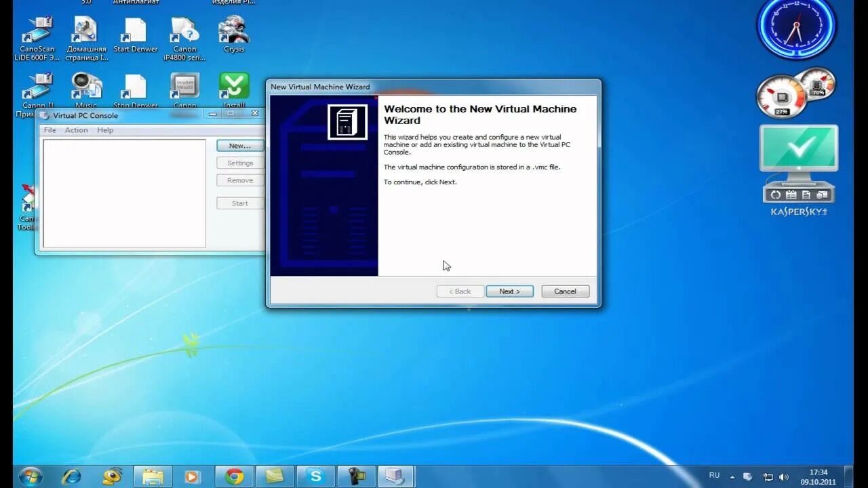Open the Домашняя страница desktop shortcut

click(87, 38)
